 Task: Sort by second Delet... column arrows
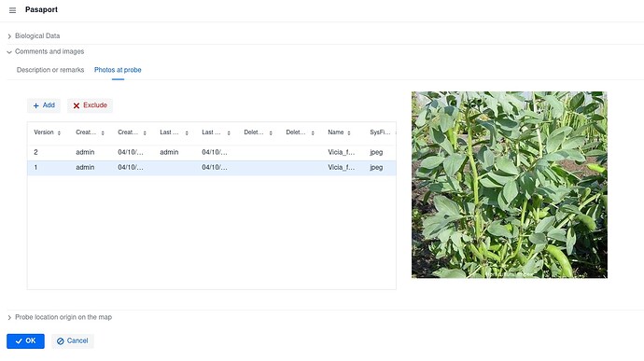pyautogui.click(x=313, y=132)
